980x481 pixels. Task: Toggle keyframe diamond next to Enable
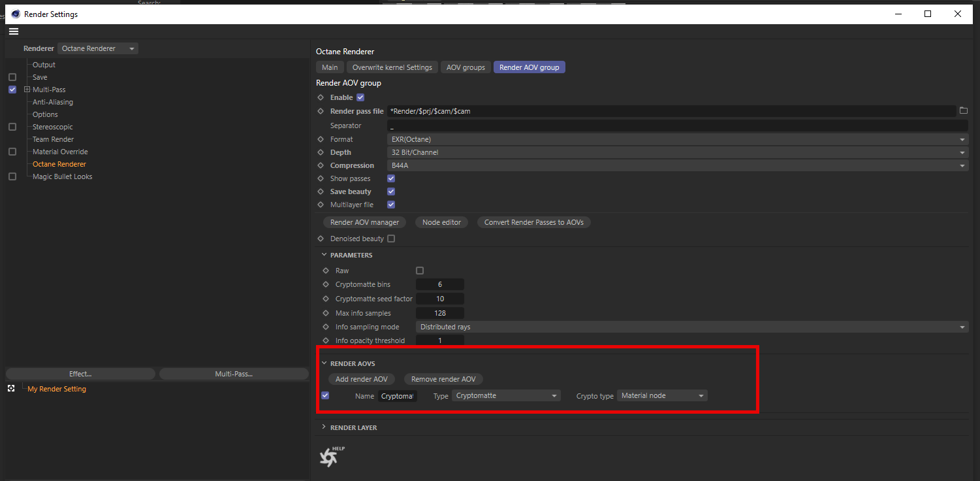321,97
